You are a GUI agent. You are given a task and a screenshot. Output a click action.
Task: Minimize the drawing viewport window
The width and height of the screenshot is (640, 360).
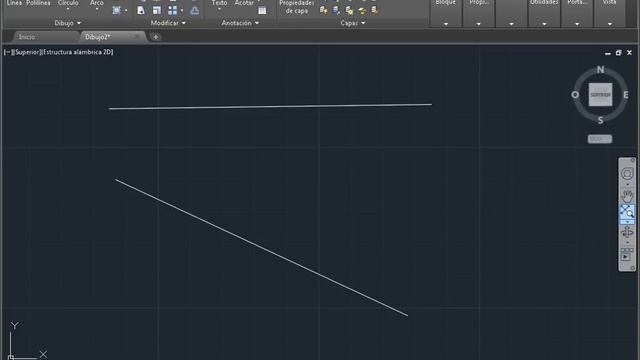coord(608,53)
